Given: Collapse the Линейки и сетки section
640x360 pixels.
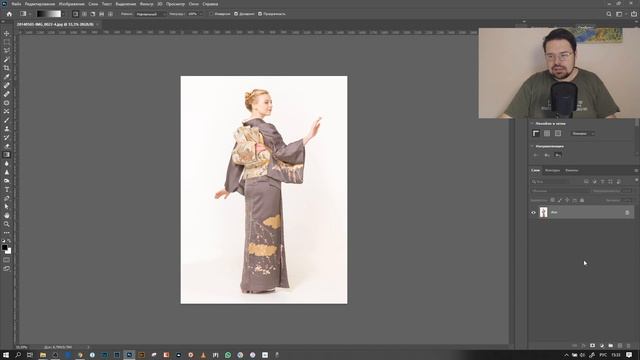Looking at the screenshot, I should [x=532, y=123].
